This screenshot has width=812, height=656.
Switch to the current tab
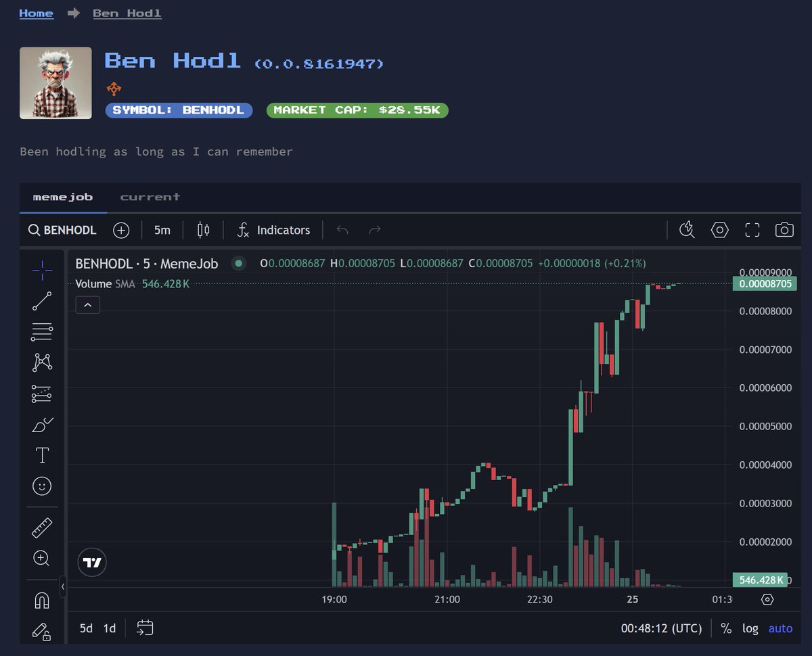[150, 197]
